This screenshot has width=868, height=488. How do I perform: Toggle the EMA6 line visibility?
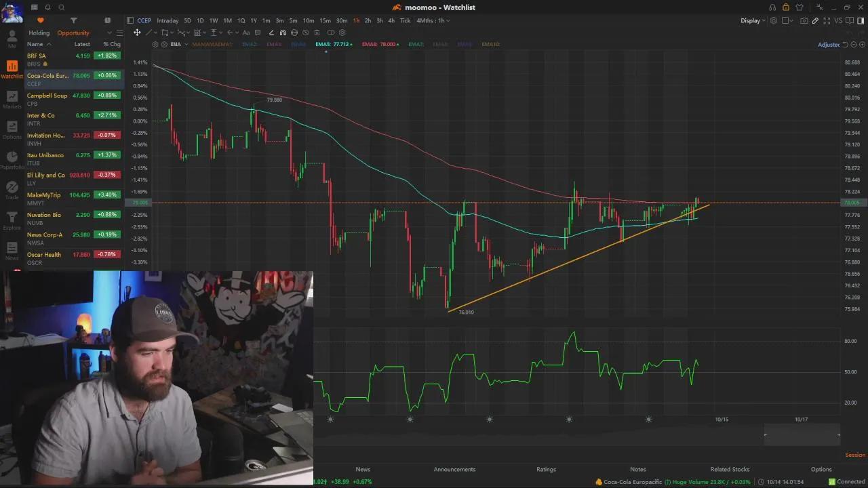click(x=380, y=44)
